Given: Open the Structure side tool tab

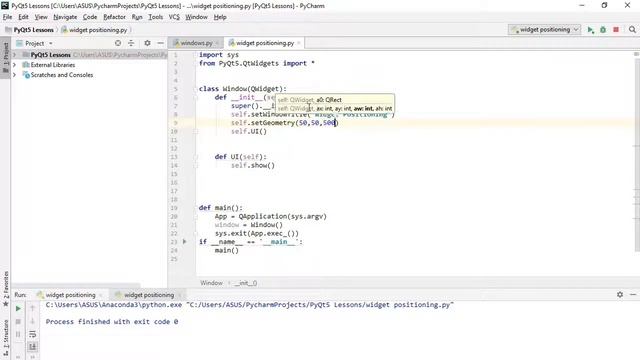Looking at the screenshot, I should (6, 338).
